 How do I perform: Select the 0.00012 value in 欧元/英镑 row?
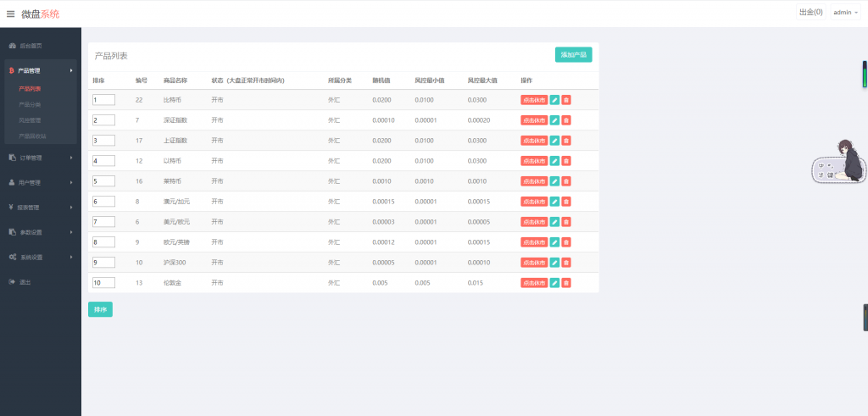384,241
